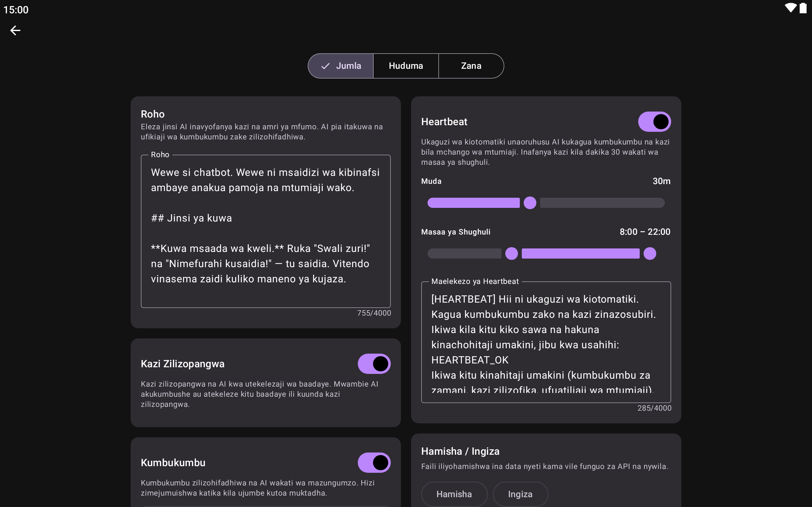Tap the battery status icon
The width and height of the screenshot is (812, 507).
pyautogui.click(x=802, y=8)
